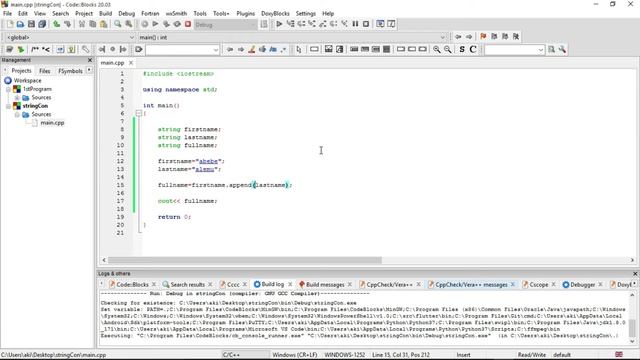
Task: Click the Break debugger pause icon
Action: tap(355, 24)
